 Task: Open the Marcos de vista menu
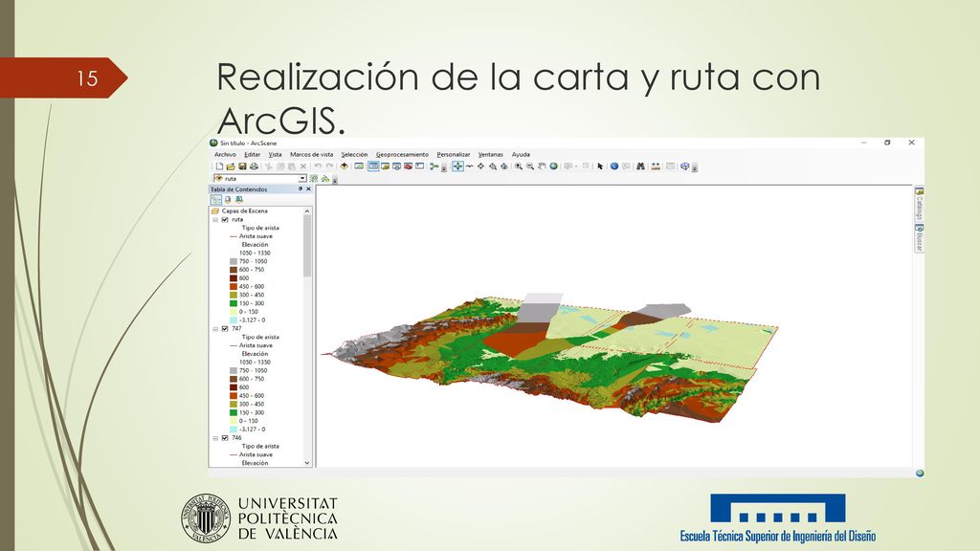312,154
